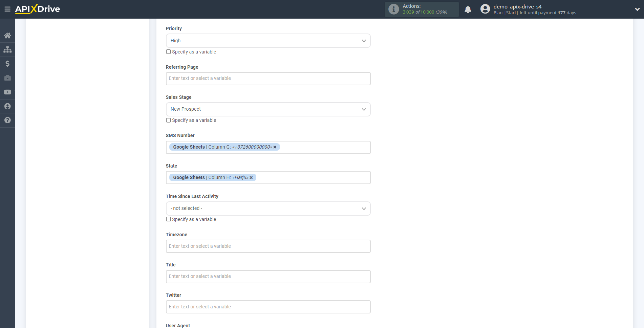Screen dimensions: 644x328
Task: Click the user avatar icon
Action: coord(485,9)
